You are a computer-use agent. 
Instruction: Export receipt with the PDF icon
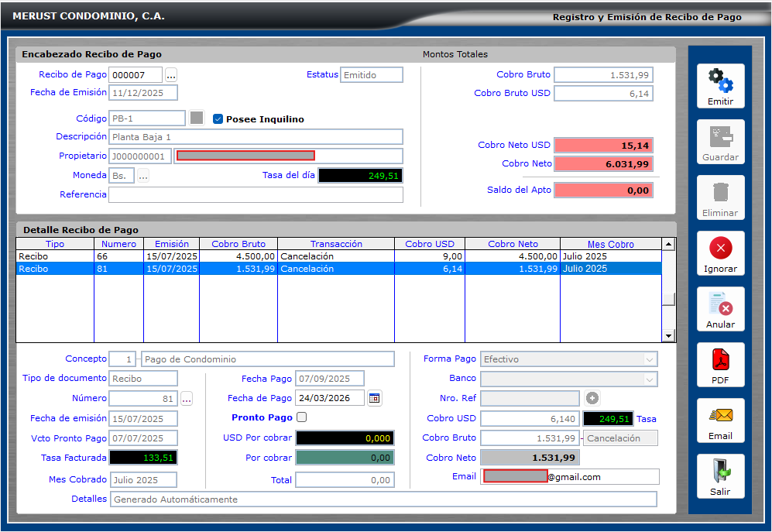[x=720, y=359]
